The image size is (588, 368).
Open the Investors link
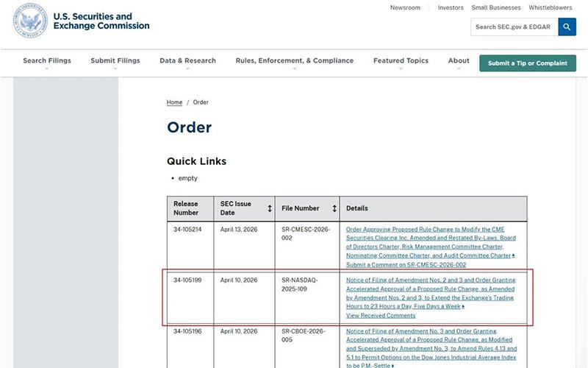coord(451,7)
